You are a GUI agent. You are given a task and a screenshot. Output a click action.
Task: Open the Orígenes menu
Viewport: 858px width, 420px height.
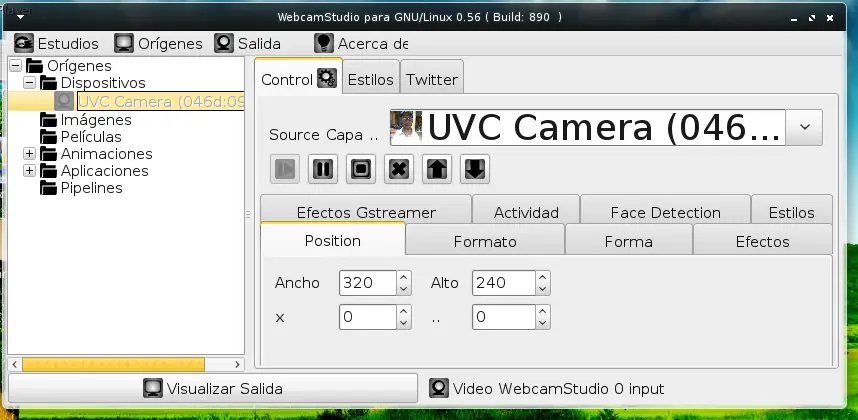tap(158, 43)
